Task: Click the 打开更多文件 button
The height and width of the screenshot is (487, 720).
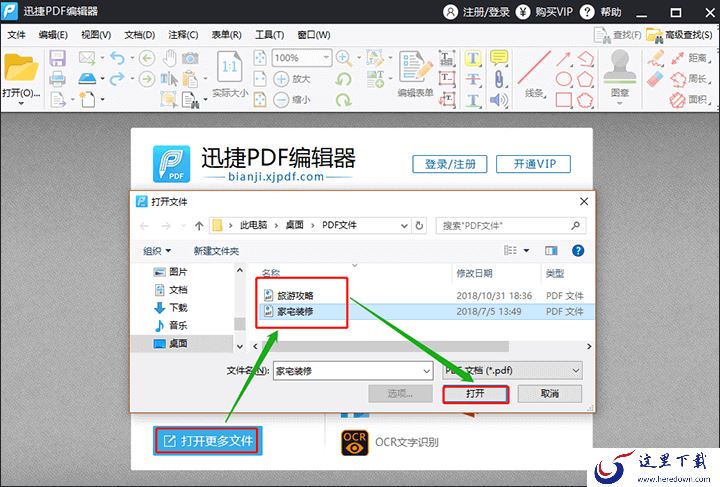Action: pos(207,441)
